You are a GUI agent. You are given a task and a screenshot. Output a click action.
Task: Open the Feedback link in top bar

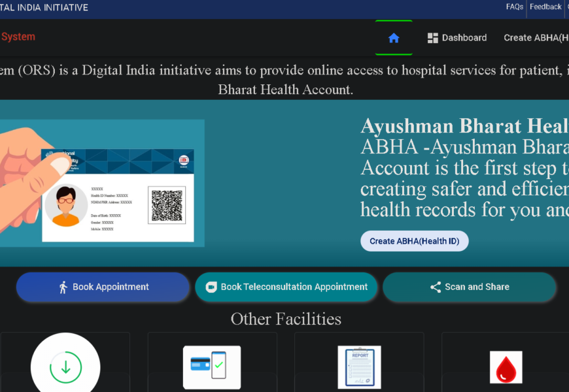tap(545, 7)
